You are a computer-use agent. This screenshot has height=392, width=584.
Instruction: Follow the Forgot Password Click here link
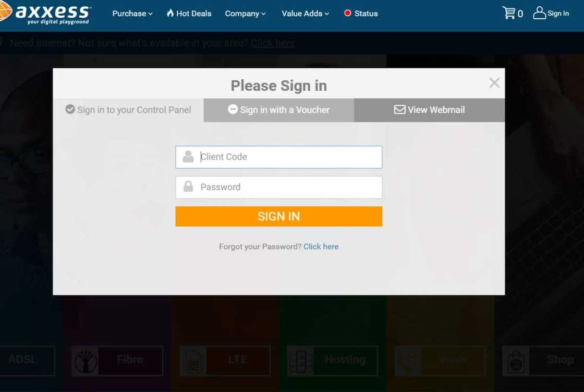point(321,247)
